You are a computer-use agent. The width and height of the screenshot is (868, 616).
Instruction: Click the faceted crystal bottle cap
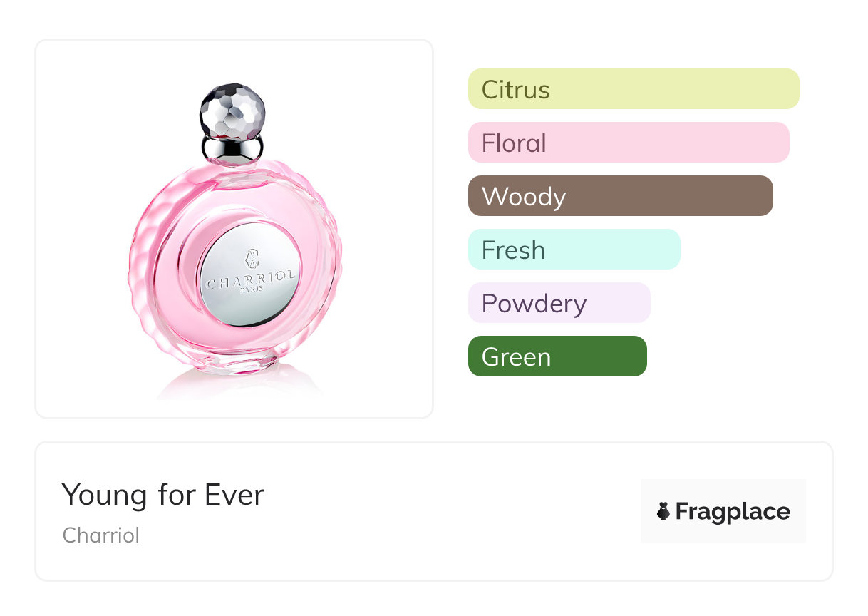[x=232, y=111]
